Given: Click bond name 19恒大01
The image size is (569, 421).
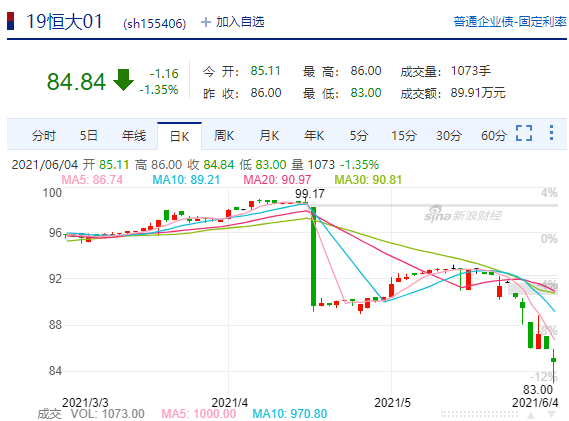Looking at the screenshot, I should click(64, 21).
